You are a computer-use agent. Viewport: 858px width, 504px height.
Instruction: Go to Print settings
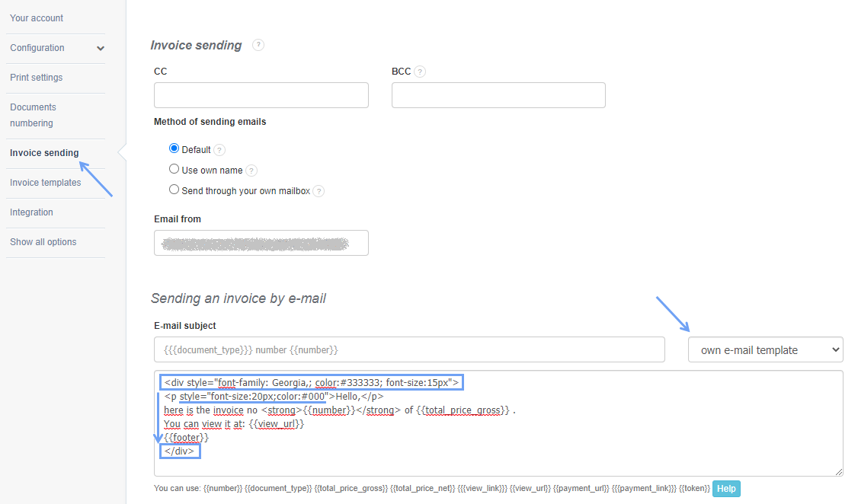(34, 77)
